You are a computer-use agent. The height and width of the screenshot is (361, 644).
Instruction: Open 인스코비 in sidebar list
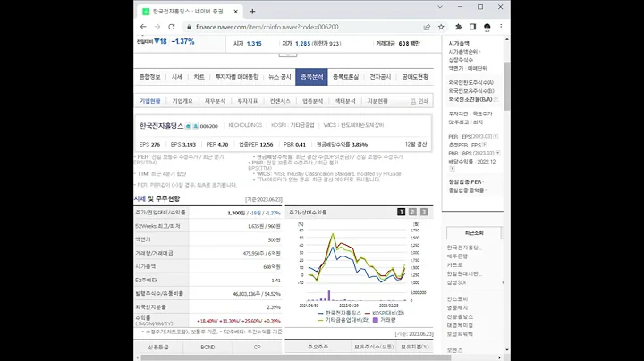click(457, 299)
